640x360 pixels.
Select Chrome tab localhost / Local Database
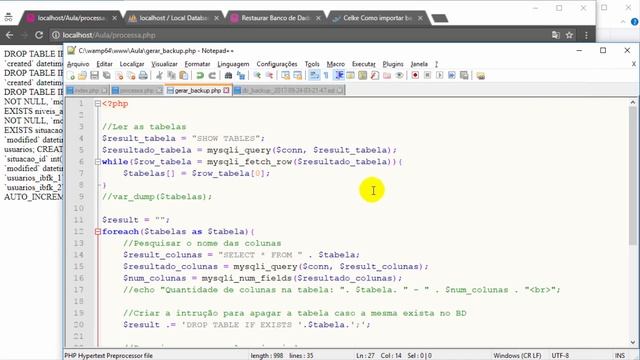[x=173, y=18]
